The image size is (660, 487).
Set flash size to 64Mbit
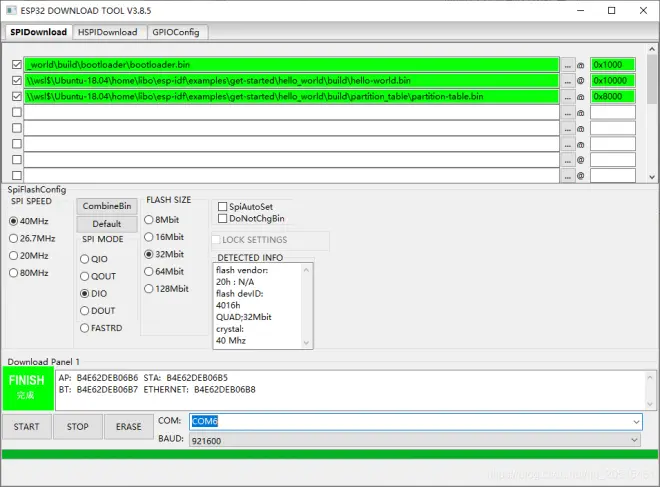click(149, 271)
